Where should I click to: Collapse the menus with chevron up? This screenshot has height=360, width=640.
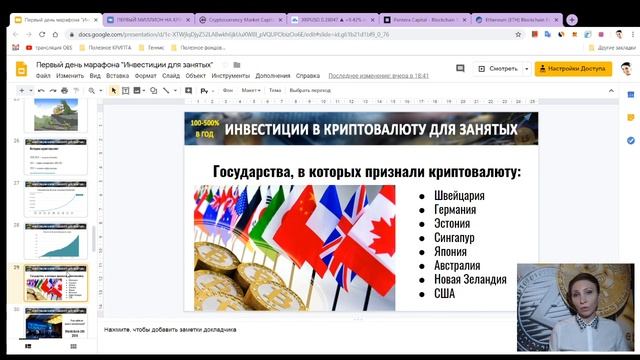(611, 90)
